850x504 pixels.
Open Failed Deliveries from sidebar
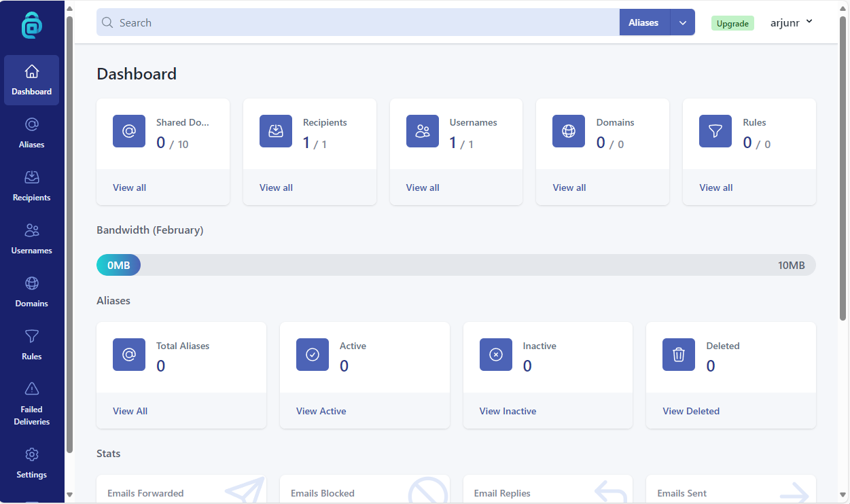[x=31, y=401]
